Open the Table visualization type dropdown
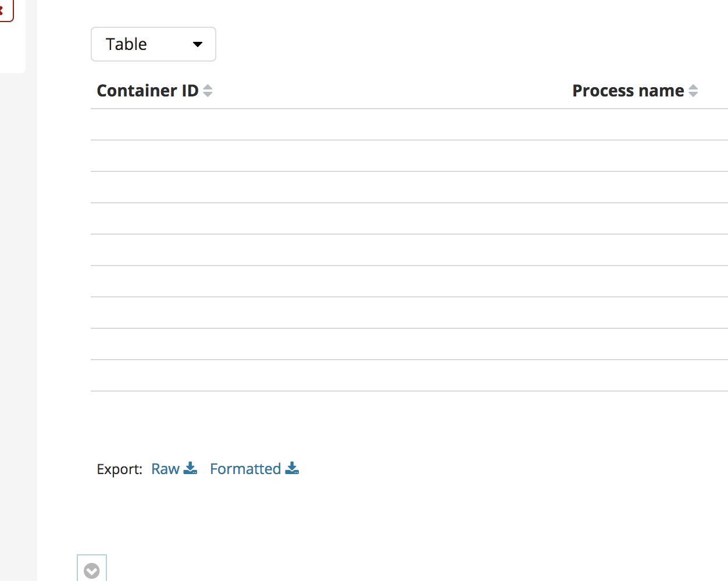728x581 pixels. (153, 44)
